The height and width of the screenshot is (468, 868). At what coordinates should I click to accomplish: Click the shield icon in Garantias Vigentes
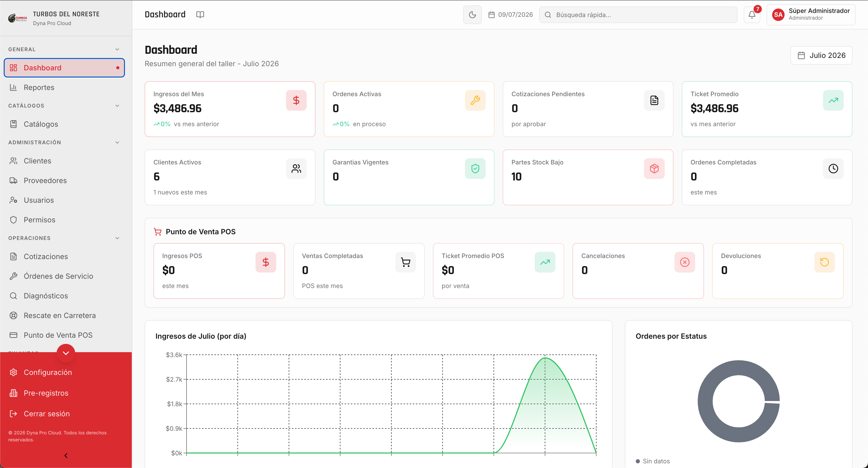pyautogui.click(x=475, y=169)
